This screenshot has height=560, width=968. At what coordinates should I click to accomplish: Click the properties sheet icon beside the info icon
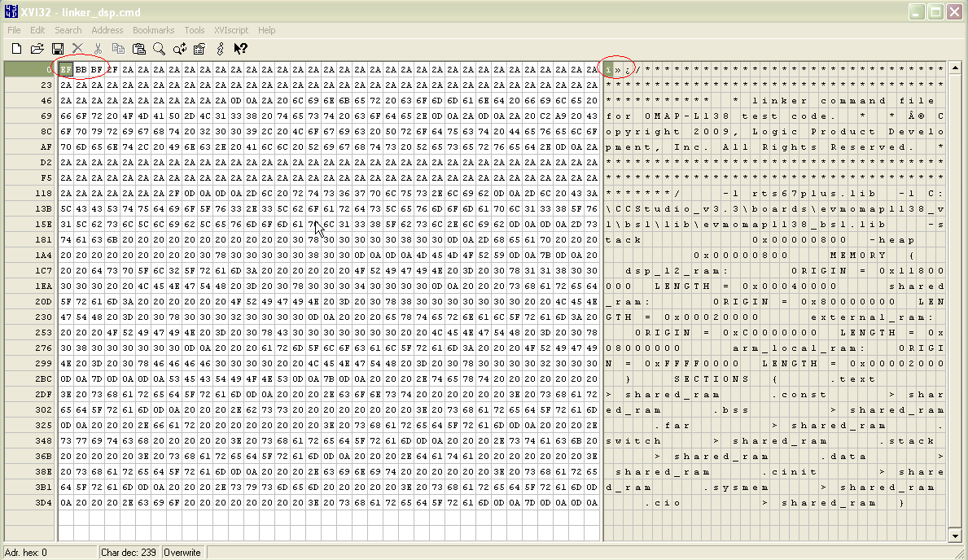click(199, 49)
